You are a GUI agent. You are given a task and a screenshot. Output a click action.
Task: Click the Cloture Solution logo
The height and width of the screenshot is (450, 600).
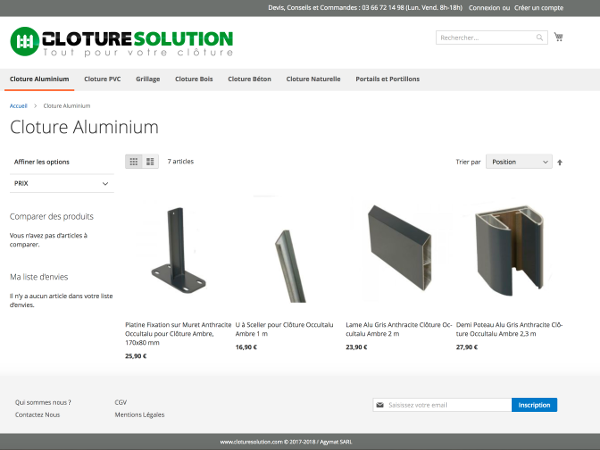click(x=121, y=41)
